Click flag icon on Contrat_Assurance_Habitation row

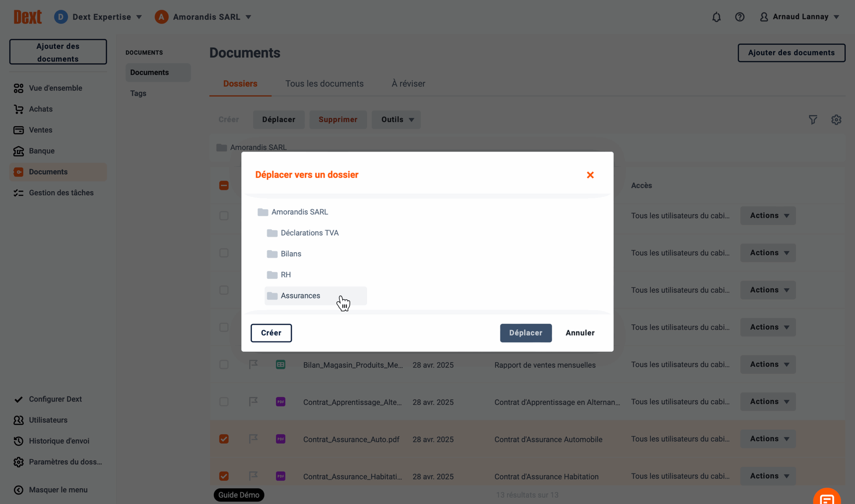253,476
